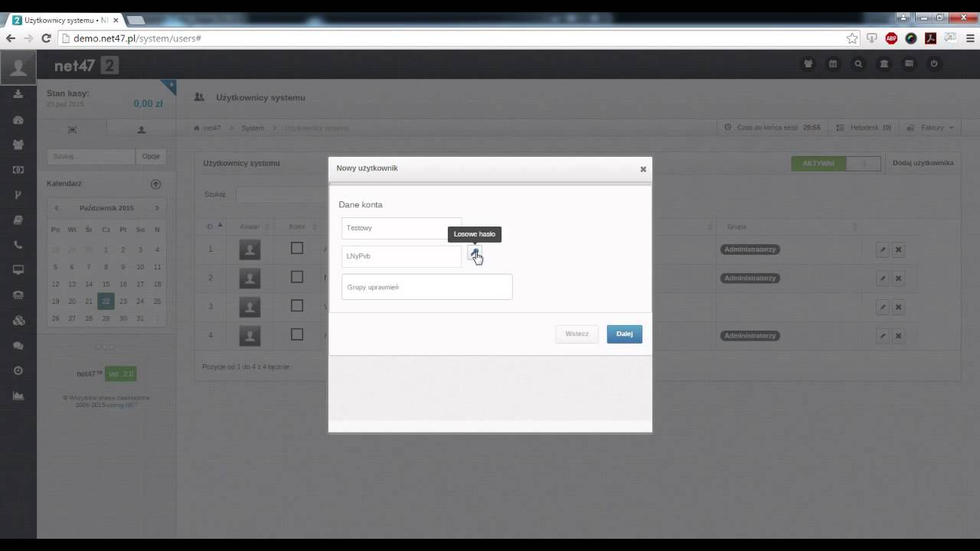Go to next month in calendar
Image resolution: width=980 pixels, height=551 pixels.
(x=157, y=208)
